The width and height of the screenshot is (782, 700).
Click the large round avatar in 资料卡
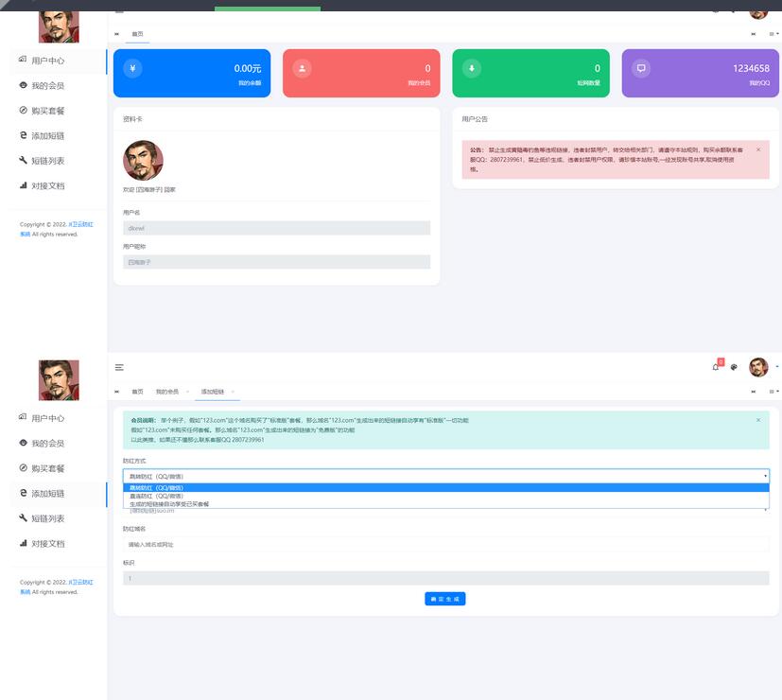tap(143, 161)
